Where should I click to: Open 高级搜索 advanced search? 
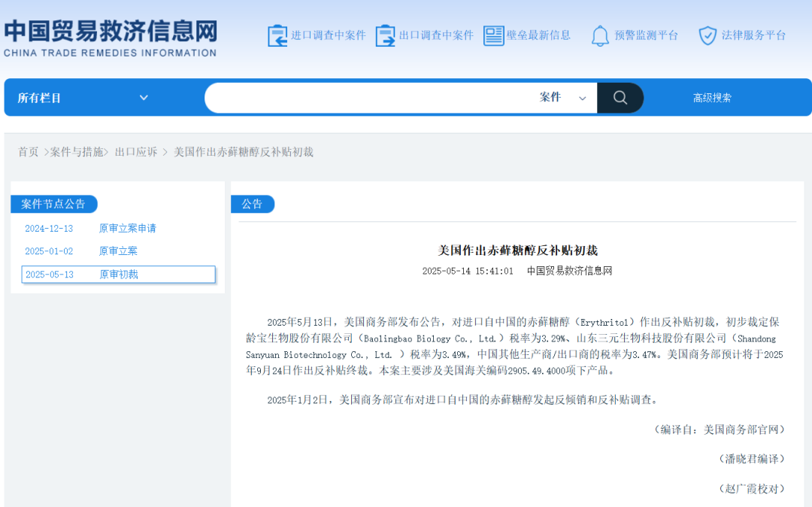[x=712, y=98]
